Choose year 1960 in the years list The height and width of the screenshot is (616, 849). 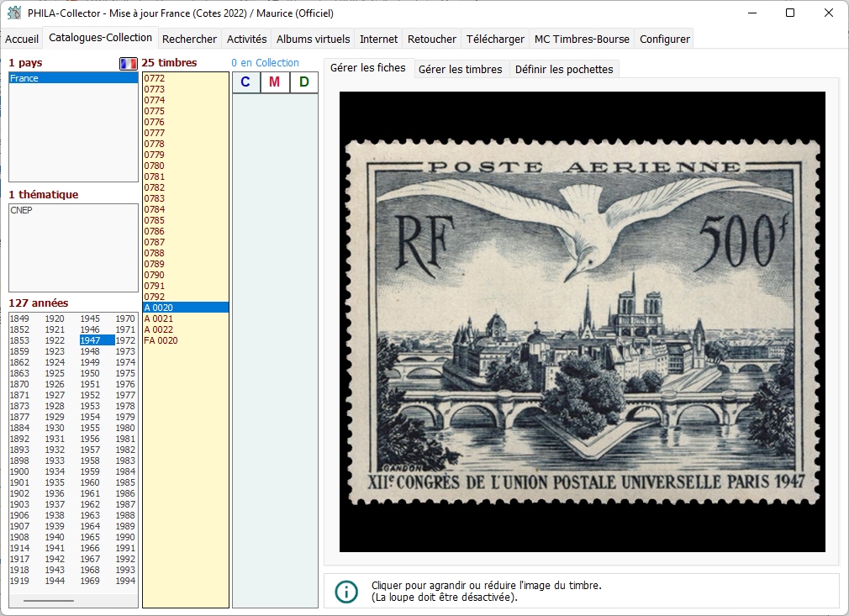pyautogui.click(x=90, y=482)
